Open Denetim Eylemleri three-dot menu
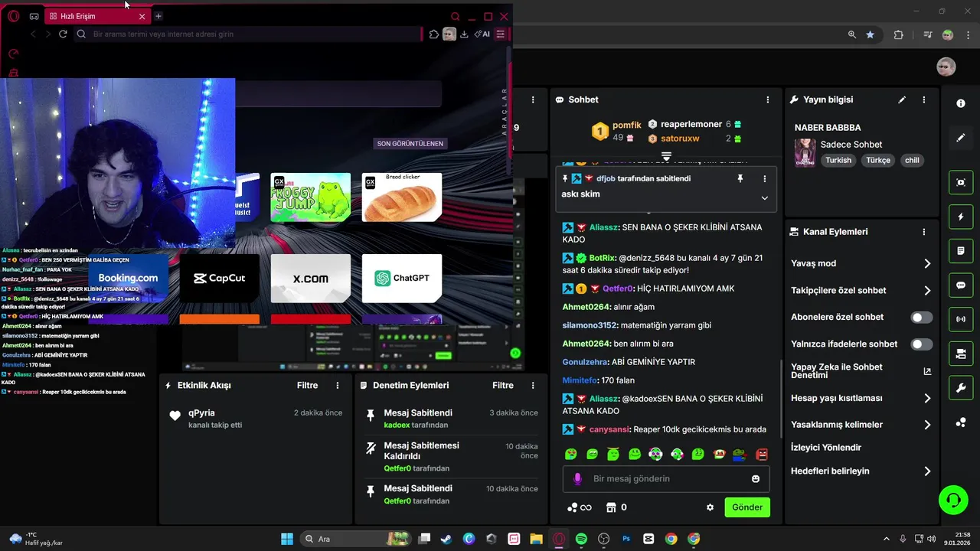This screenshot has width=980, height=551. point(533,386)
